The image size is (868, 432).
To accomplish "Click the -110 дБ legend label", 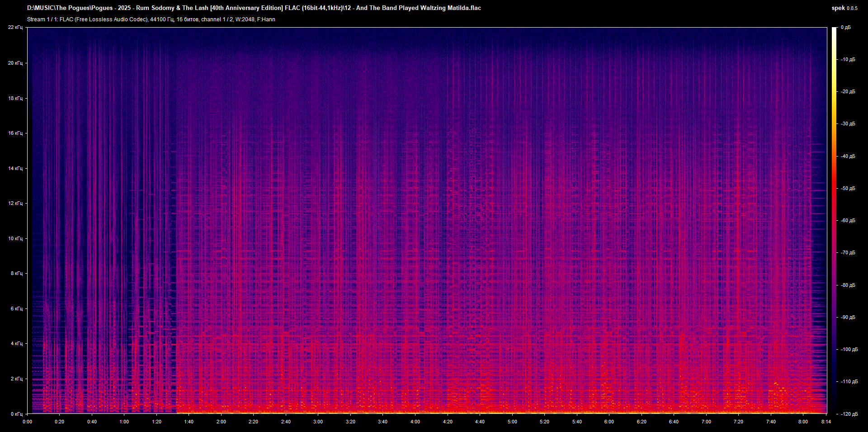I will tap(849, 382).
